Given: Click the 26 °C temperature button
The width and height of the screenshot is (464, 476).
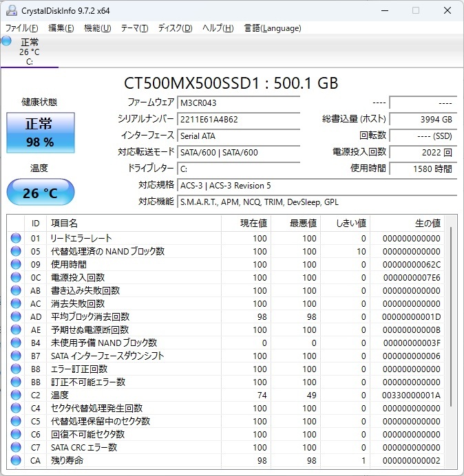Looking at the screenshot, I should [x=40, y=193].
